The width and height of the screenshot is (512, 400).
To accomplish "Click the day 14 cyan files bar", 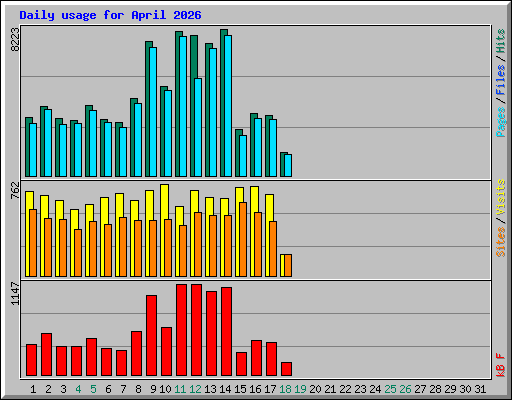I will (228, 106).
